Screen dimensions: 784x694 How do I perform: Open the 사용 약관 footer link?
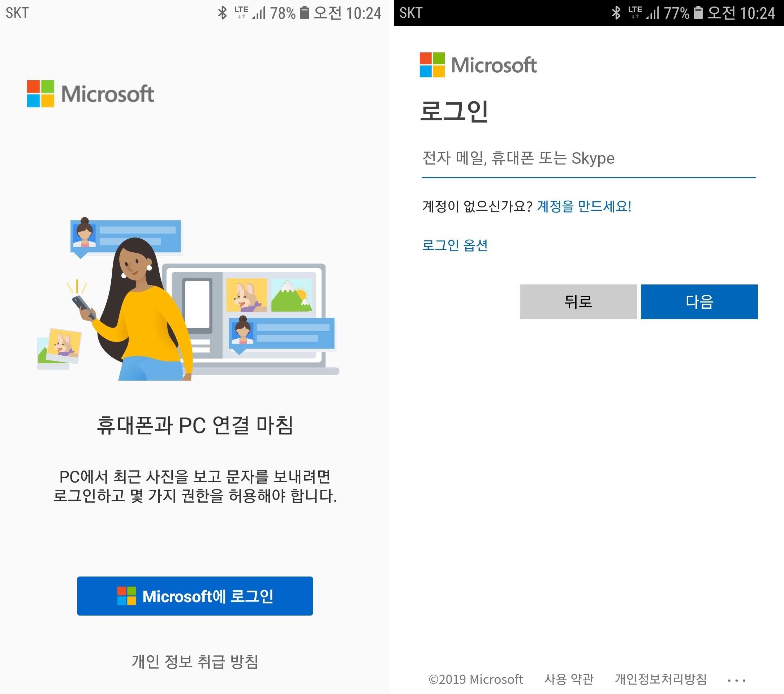568,679
